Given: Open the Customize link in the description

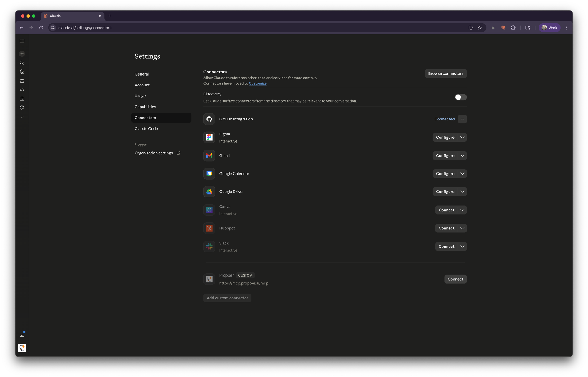Looking at the screenshot, I should click(258, 83).
